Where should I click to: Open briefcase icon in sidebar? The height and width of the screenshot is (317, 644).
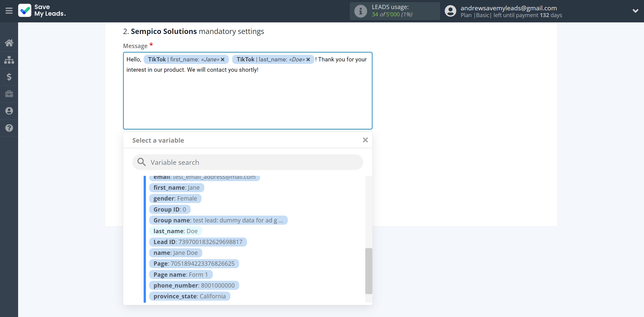pyautogui.click(x=9, y=94)
